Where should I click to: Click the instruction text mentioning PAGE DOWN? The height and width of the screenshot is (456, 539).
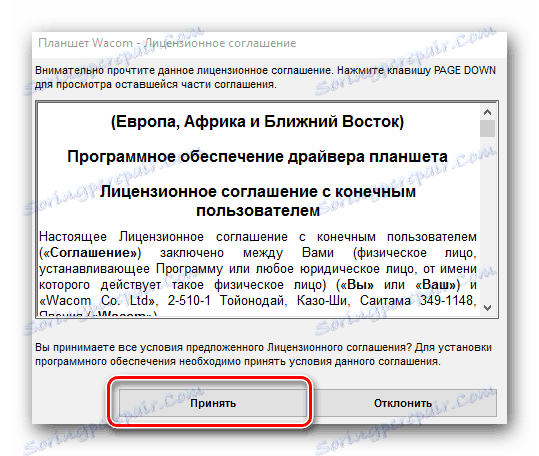click(x=265, y=77)
